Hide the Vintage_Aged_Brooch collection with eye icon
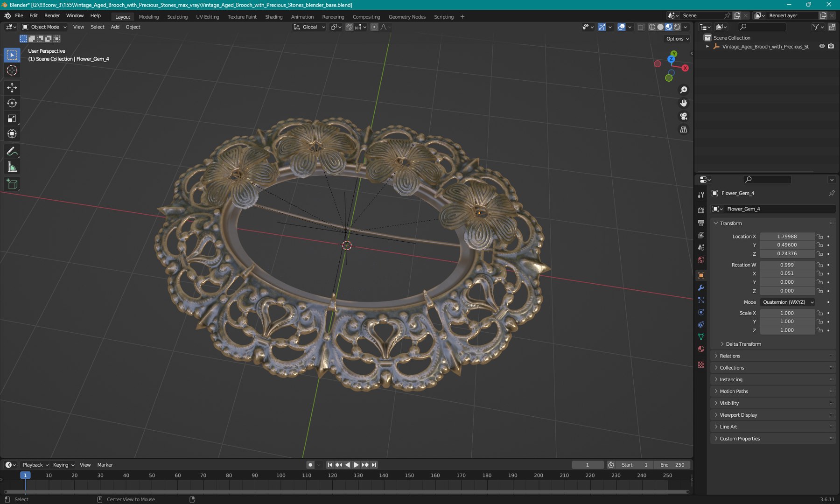840x504 pixels. click(822, 46)
